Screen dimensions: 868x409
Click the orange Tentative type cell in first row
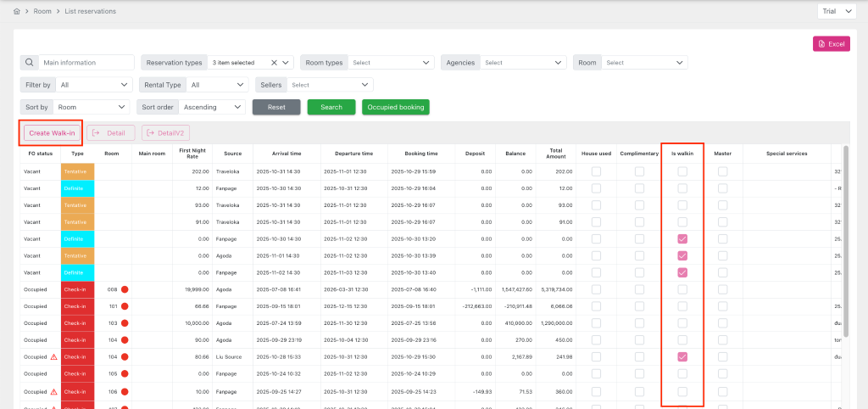click(x=78, y=171)
